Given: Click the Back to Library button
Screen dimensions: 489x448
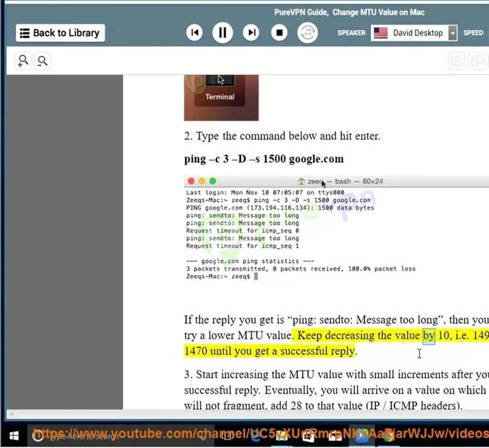Looking at the screenshot, I should 59,33.
